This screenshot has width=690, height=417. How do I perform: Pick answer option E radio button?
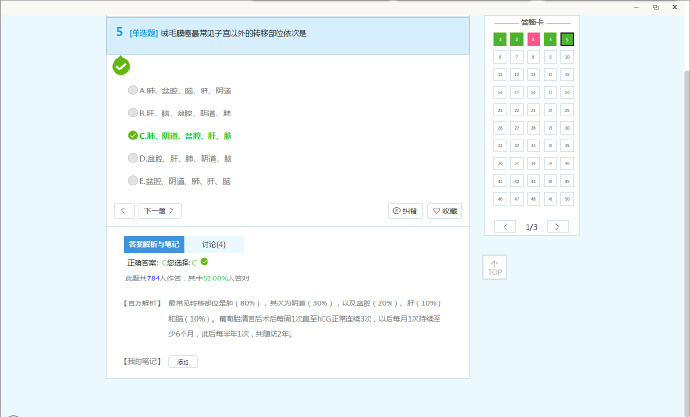[x=133, y=181]
